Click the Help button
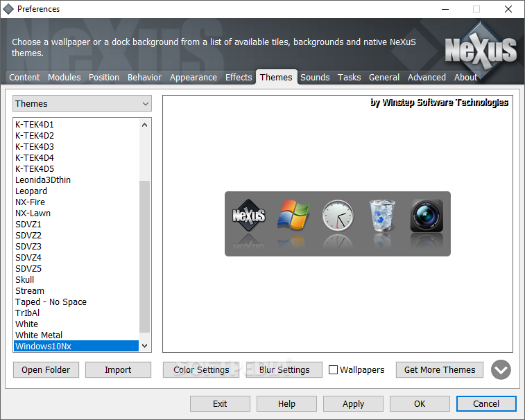Image resolution: width=525 pixels, height=420 pixels. coord(286,404)
